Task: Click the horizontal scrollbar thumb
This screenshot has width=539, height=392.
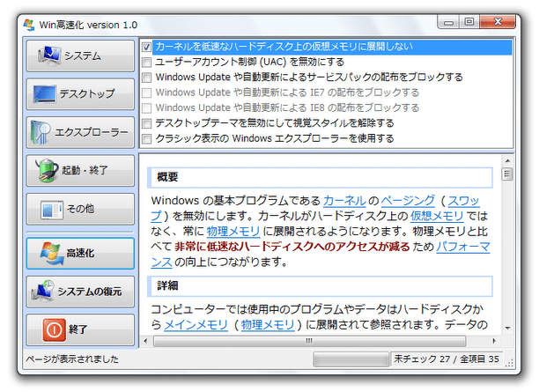Action: 309,341
